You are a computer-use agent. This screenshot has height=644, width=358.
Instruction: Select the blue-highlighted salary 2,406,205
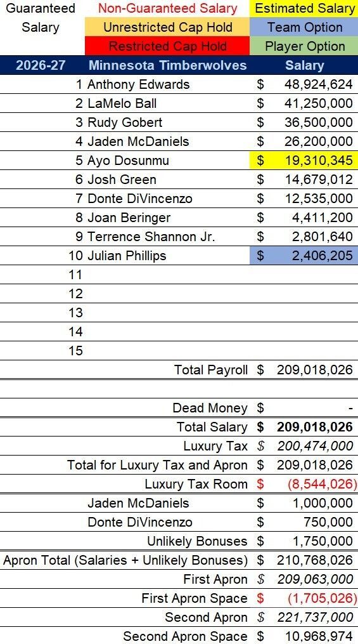pyautogui.click(x=304, y=256)
